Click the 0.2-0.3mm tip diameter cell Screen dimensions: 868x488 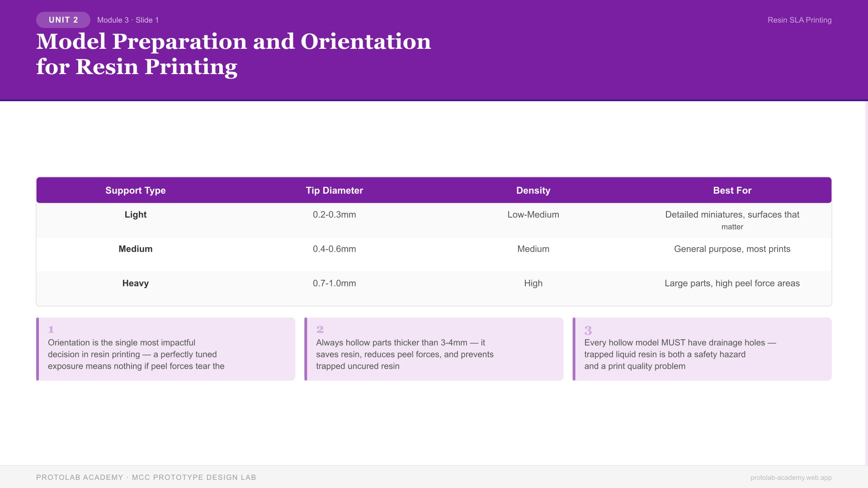click(x=335, y=215)
